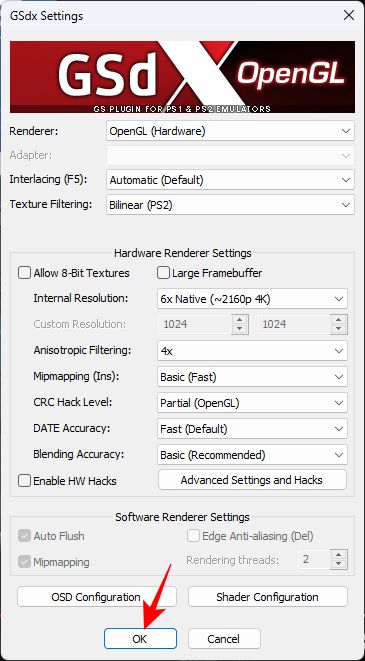The width and height of the screenshot is (365, 661).
Task: Increase second Custom Resolution value
Action: pyautogui.click(x=338, y=320)
